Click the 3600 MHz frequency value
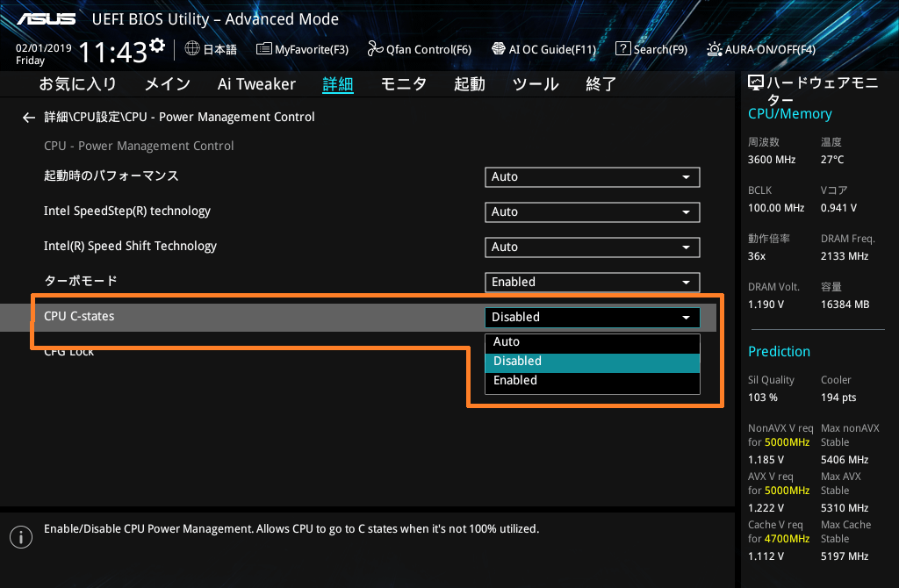899x588 pixels. (x=771, y=160)
